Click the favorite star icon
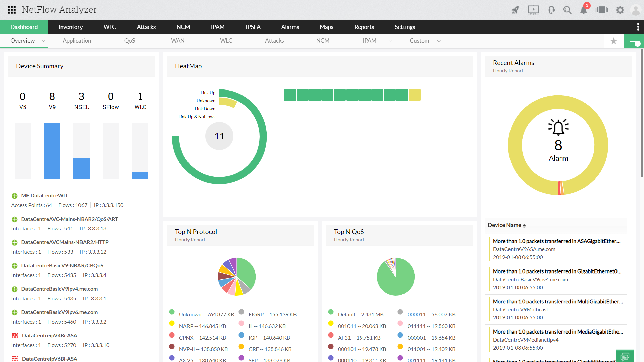 click(x=614, y=41)
